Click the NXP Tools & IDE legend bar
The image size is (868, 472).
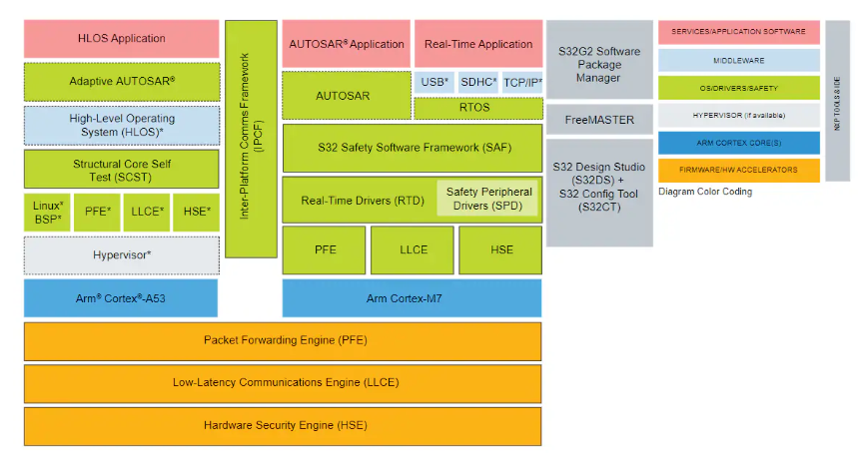pos(838,101)
